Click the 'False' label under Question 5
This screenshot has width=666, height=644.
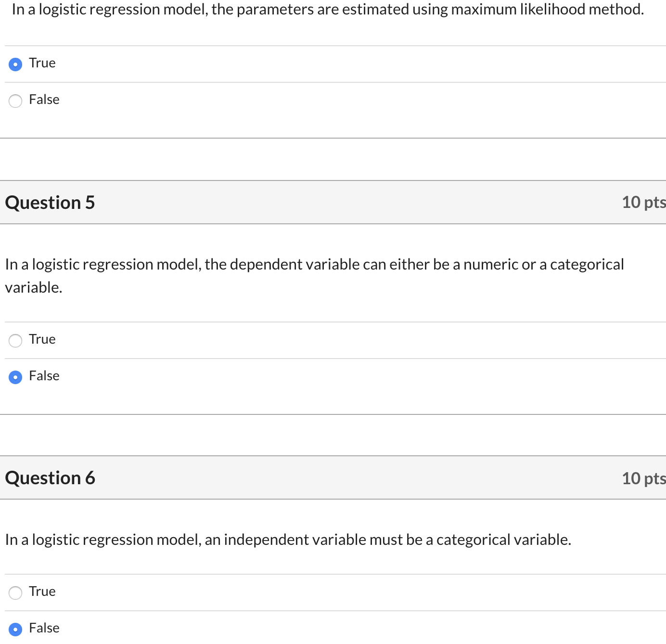(x=44, y=376)
